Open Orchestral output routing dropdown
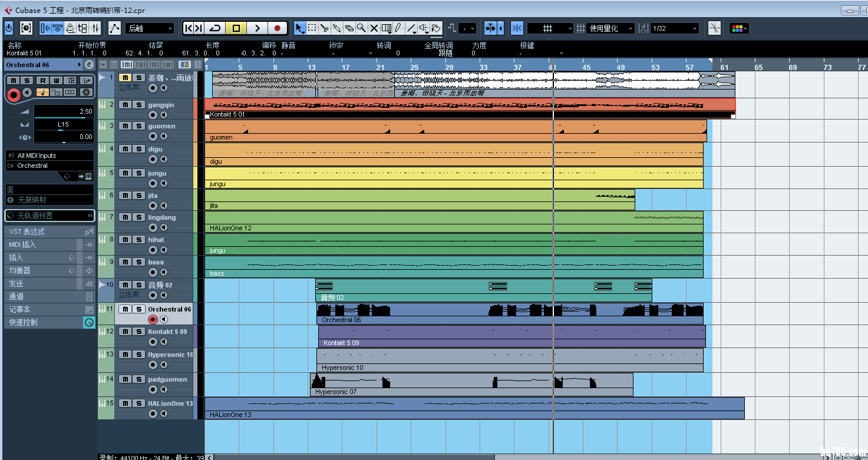 [x=49, y=166]
